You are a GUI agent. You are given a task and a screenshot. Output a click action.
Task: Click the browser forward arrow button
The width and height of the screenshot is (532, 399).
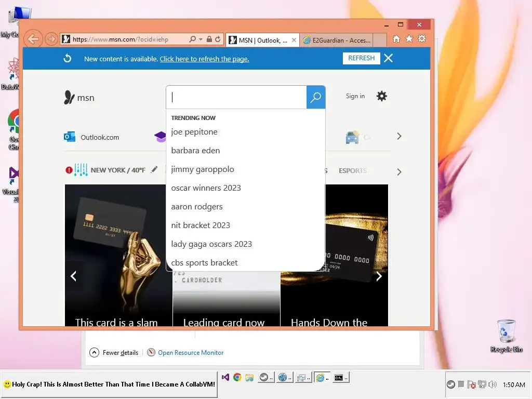tap(51, 39)
